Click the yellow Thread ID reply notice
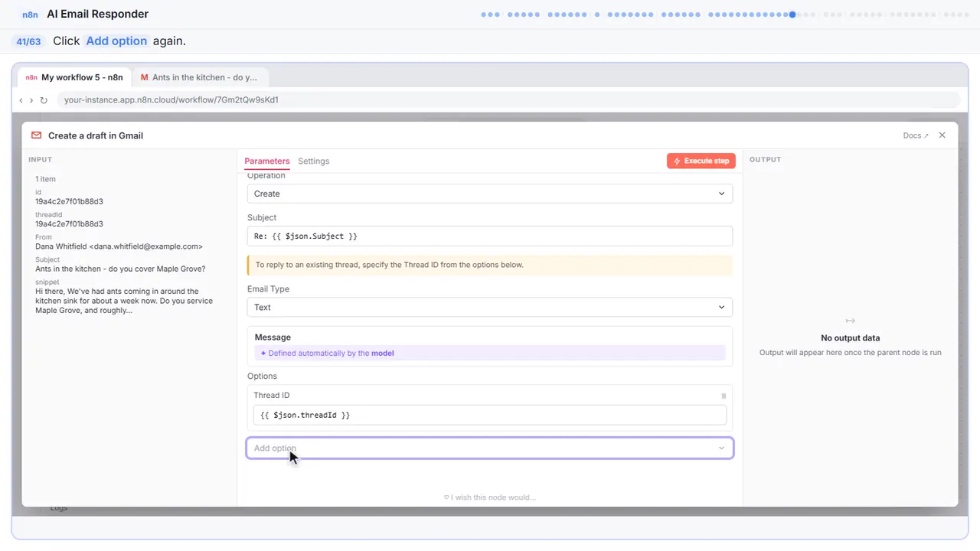 pyautogui.click(x=490, y=265)
